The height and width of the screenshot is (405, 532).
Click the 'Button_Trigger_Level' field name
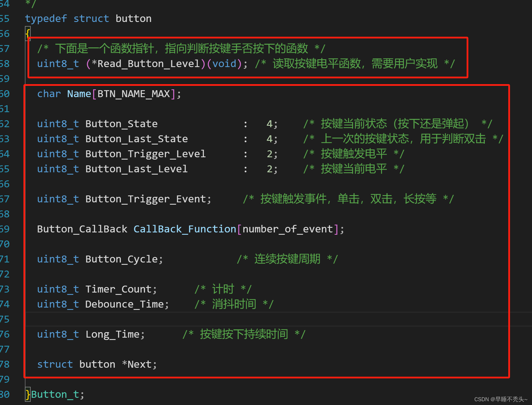[x=146, y=154]
